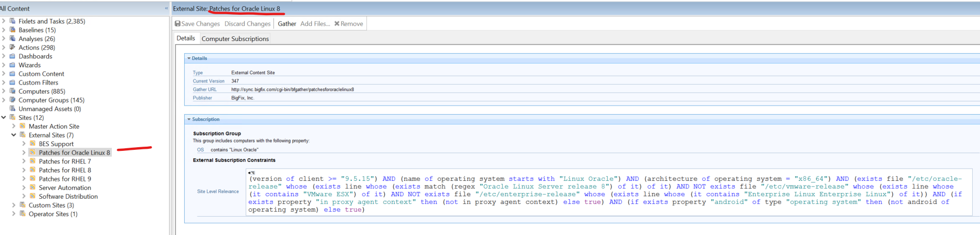Screen dimensions: 980x235
Task: Select BES Support site
Action: pyautogui.click(x=56, y=144)
